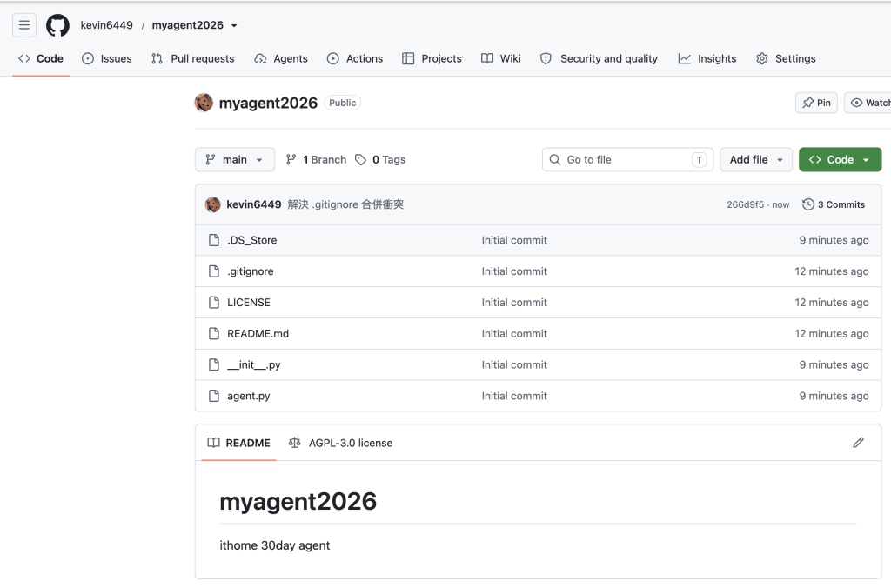Image resolution: width=891 pixels, height=588 pixels.
Task: Click the 'ithome 30day agent' description text
Action: (274, 545)
